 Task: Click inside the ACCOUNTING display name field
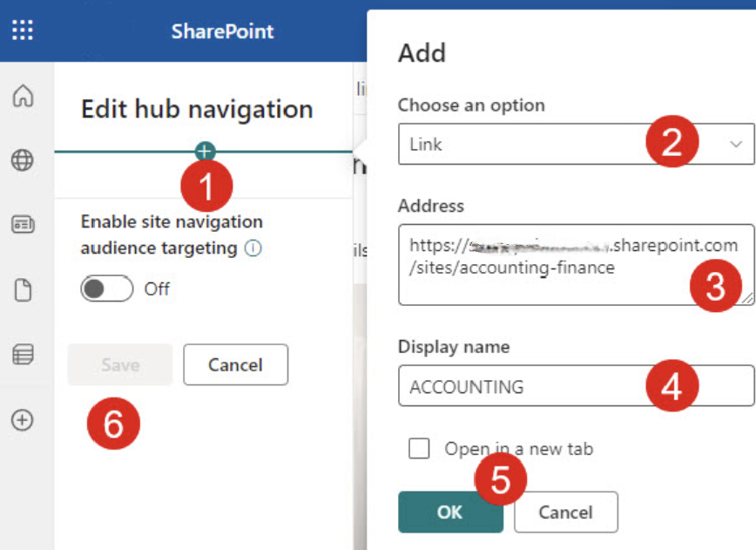point(505,386)
